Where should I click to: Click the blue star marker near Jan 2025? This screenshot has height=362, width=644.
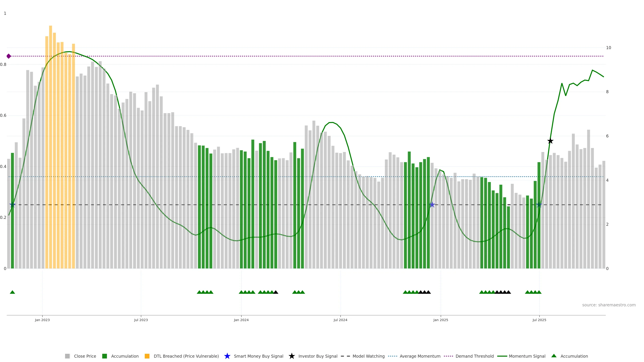432,205
